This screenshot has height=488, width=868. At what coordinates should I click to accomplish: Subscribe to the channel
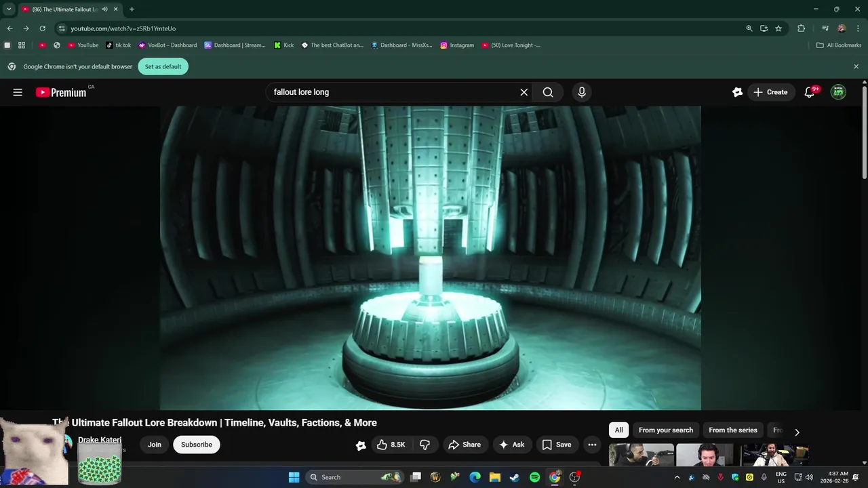[x=197, y=445]
